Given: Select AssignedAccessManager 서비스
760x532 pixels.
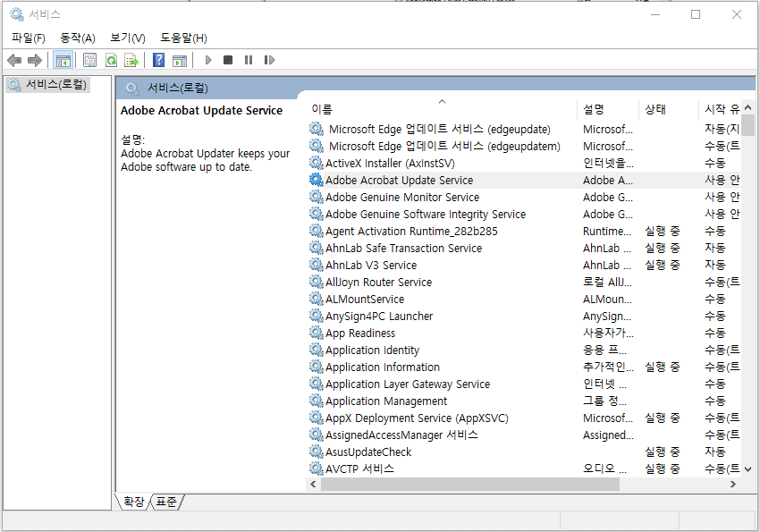Looking at the screenshot, I should click(401, 435).
